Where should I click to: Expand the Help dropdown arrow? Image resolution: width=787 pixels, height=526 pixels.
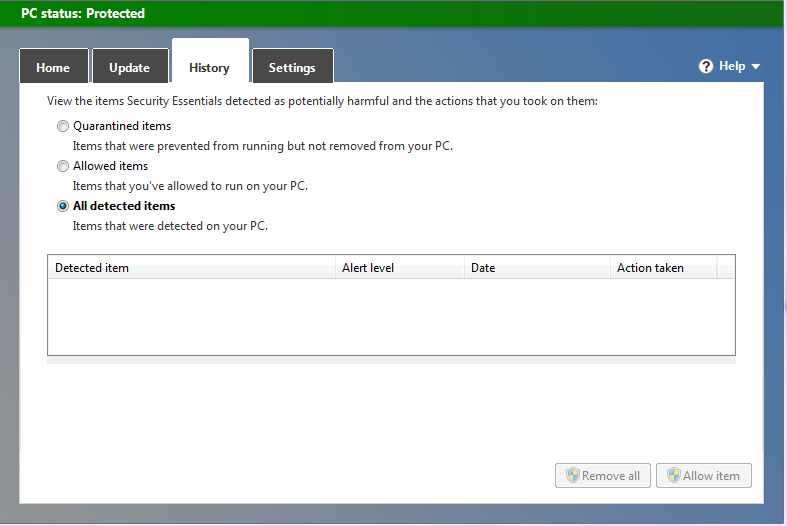tap(755, 66)
